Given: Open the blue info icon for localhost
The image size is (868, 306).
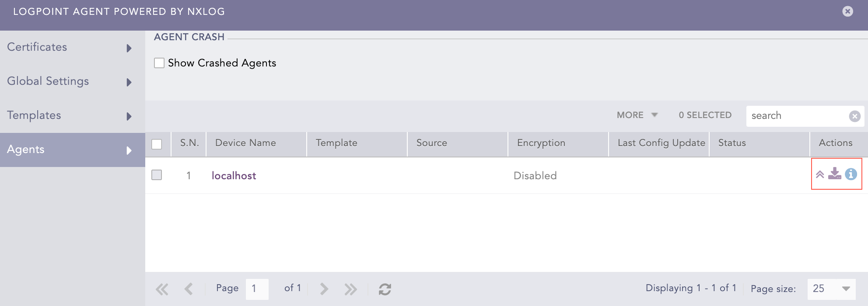Looking at the screenshot, I should pyautogui.click(x=851, y=174).
